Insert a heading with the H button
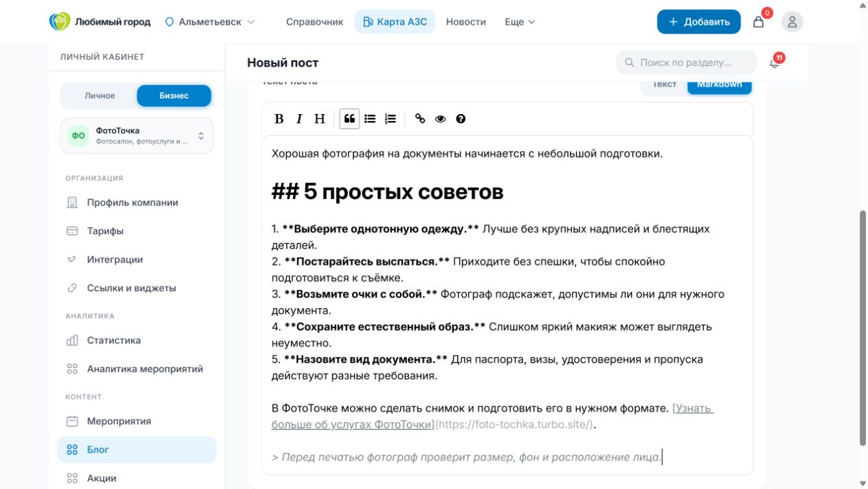The height and width of the screenshot is (489, 868). (x=320, y=119)
